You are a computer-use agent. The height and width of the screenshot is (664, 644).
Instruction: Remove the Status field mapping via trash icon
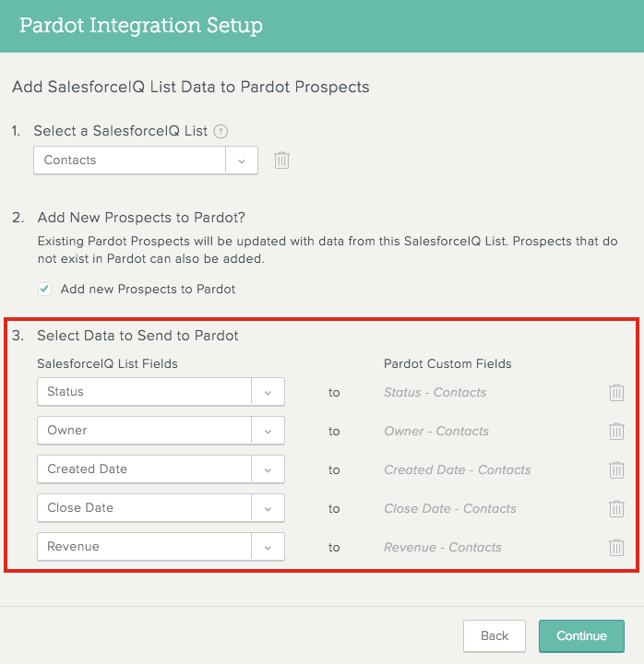[616, 393]
